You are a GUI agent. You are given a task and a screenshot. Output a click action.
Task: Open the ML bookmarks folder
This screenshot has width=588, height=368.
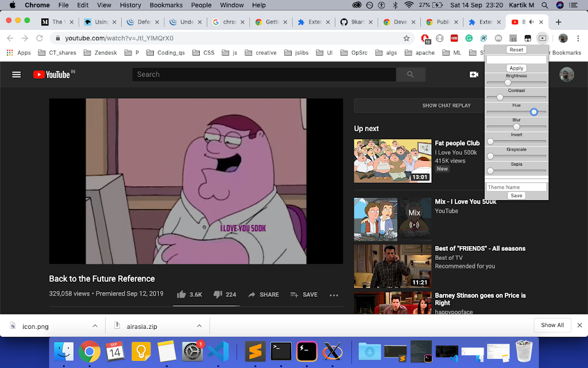[x=452, y=52]
